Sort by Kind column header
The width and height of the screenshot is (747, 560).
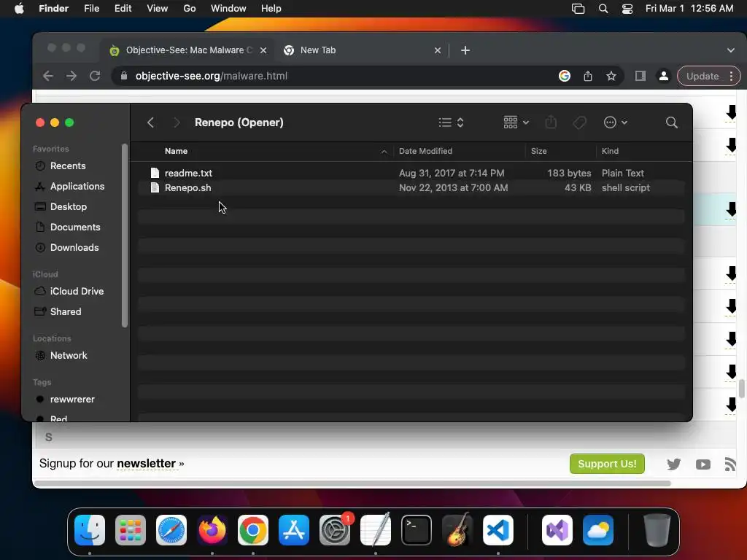(x=610, y=151)
